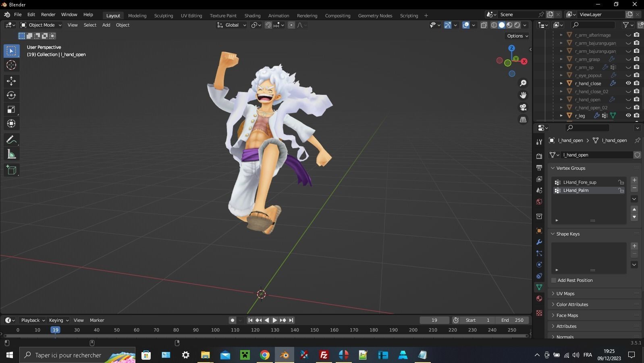Viewport: 644px width, 363px height.
Task: Open the Render properties tab
Action: [x=539, y=156]
